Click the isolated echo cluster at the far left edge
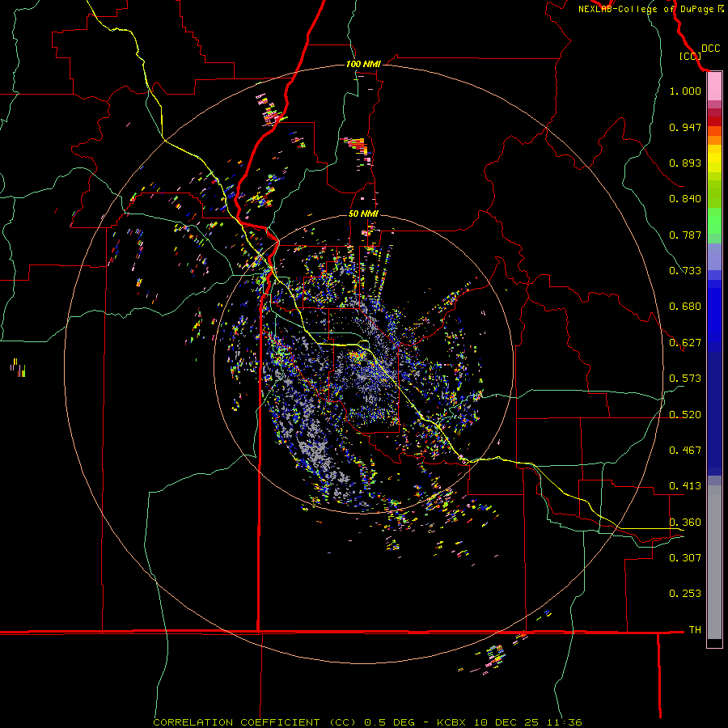Screen dimensions: 728x728 [x=18, y=367]
